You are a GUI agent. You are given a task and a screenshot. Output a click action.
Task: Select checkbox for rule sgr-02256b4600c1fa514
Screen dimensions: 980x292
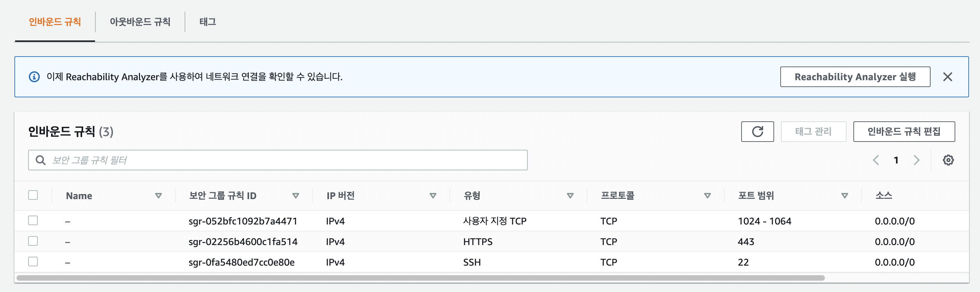coord(33,241)
